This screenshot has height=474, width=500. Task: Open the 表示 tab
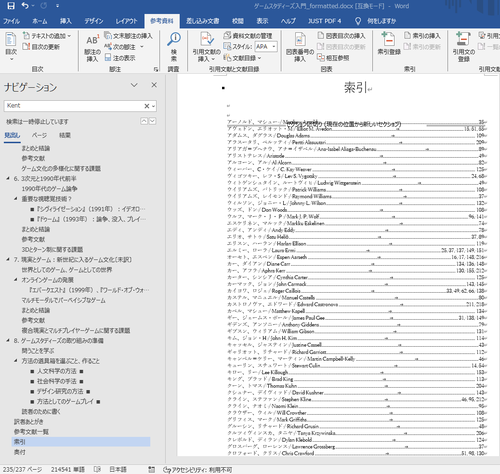(262, 21)
